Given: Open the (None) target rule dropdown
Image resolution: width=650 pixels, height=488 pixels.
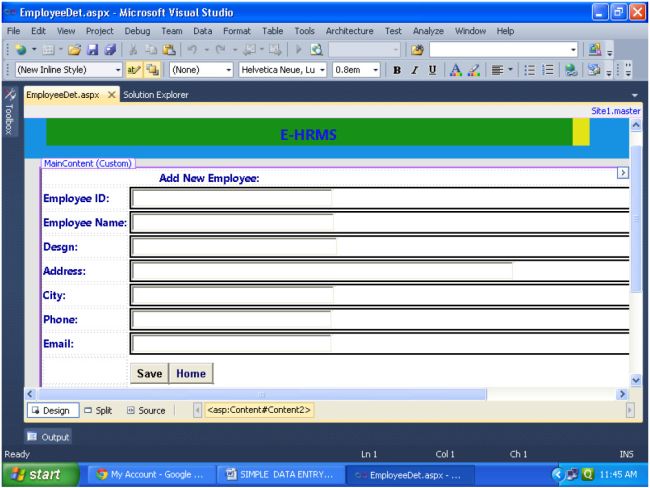Looking at the screenshot, I should (x=228, y=70).
